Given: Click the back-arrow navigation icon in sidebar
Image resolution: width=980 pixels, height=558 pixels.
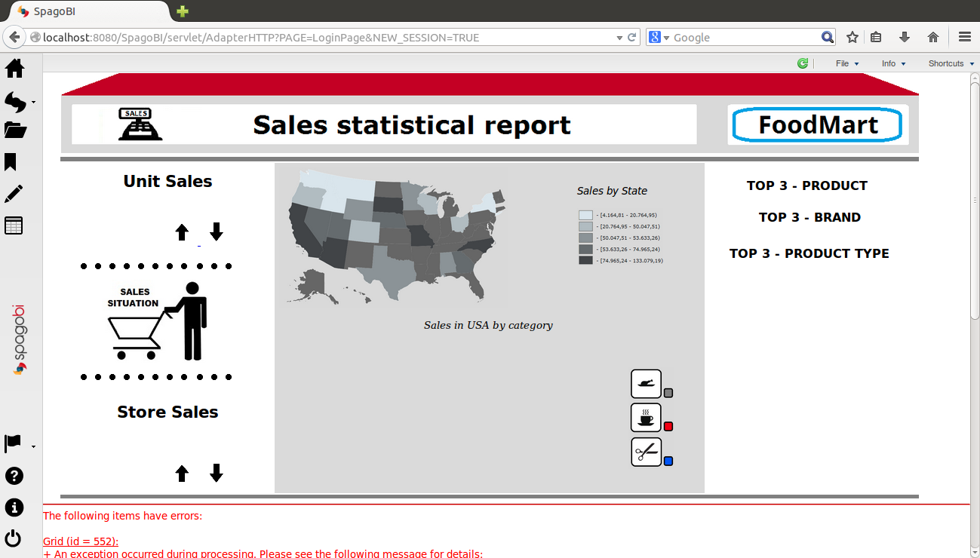Looking at the screenshot, I should click(15, 101).
